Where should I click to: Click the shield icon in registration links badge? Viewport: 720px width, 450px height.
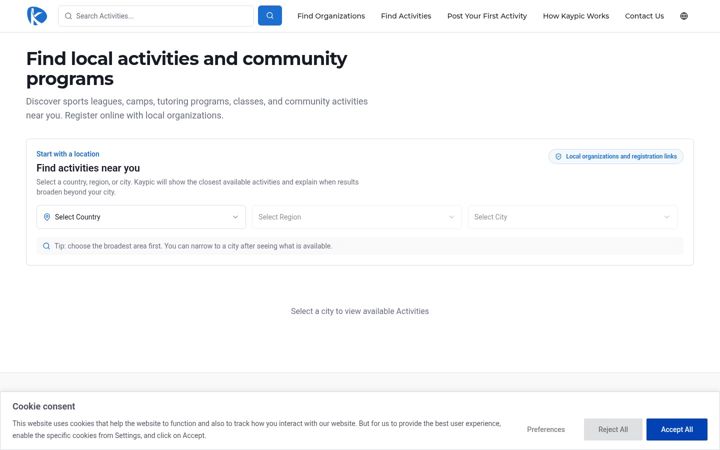coord(558,157)
